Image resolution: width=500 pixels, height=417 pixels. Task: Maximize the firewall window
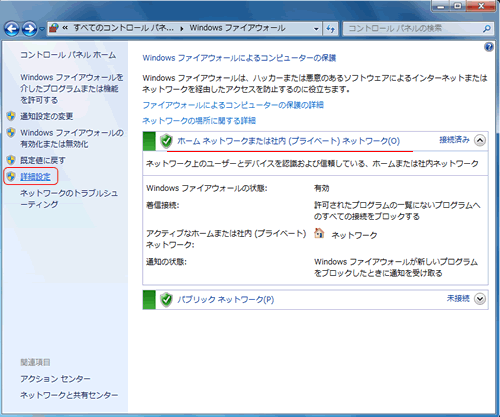coord(458,6)
